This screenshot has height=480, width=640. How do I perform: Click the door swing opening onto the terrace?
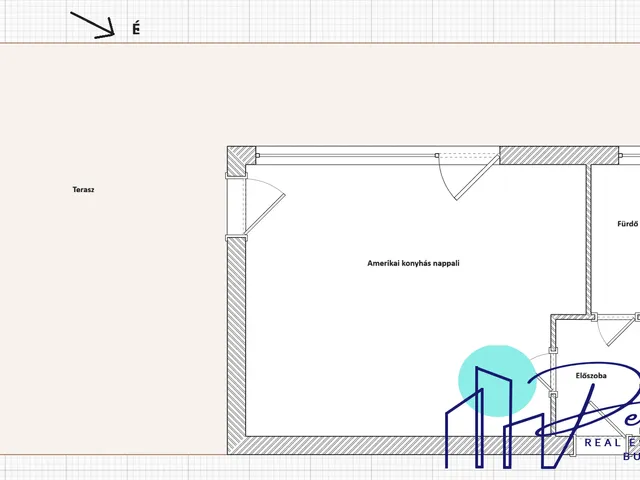pyautogui.click(x=265, y=205)
